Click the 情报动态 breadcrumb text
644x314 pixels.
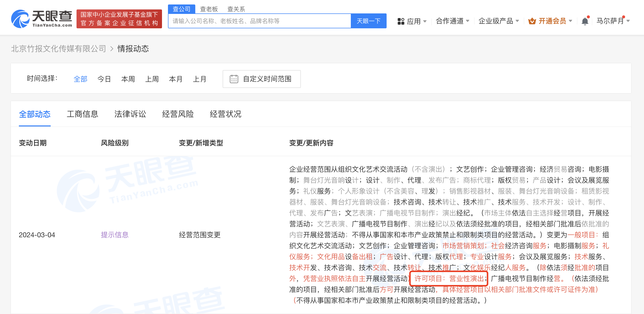click(133, 48)
